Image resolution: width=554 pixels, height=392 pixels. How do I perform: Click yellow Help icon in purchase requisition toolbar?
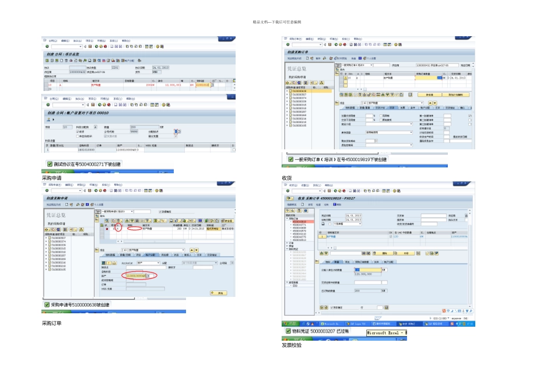pos(156,191)
